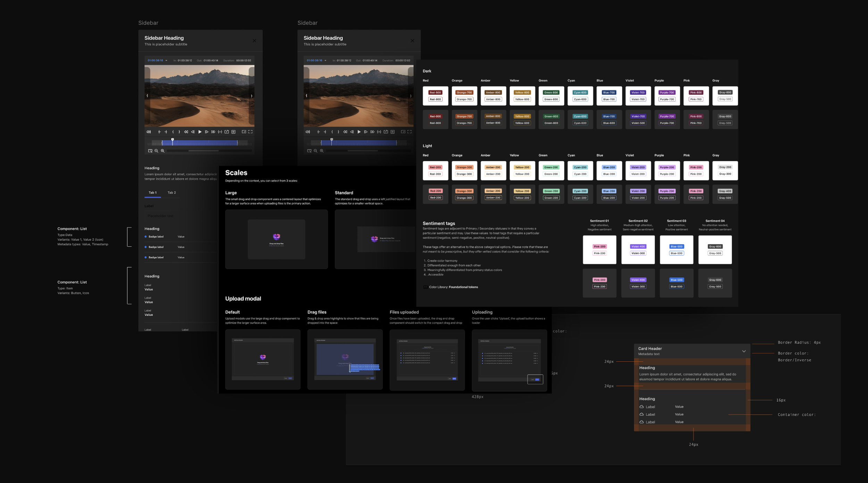
Task: Click fullscreen icon in left sidebar player
Action: 250,132
